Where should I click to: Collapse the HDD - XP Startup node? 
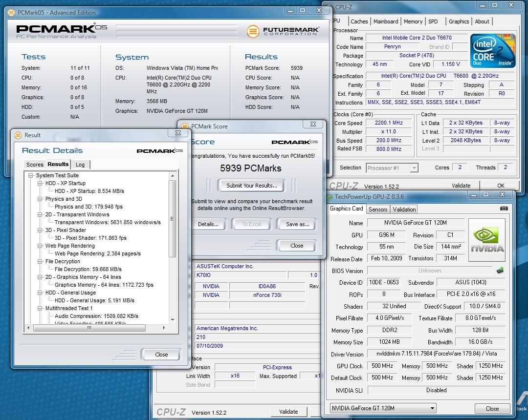click(x=40, y=183)
